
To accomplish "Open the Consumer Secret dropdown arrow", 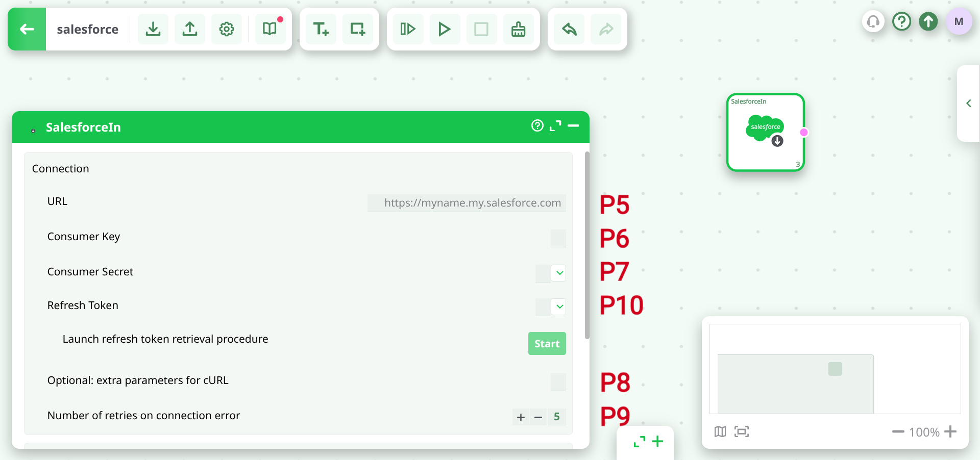I will (x=559, y=273).
